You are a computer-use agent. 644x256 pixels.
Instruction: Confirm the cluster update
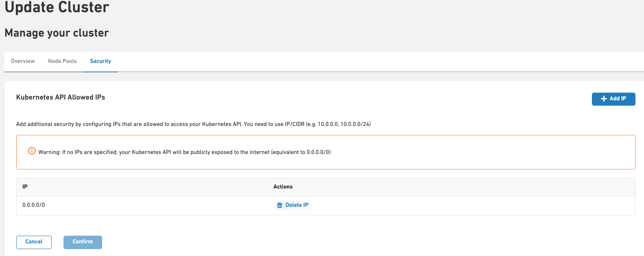[83, 242]
